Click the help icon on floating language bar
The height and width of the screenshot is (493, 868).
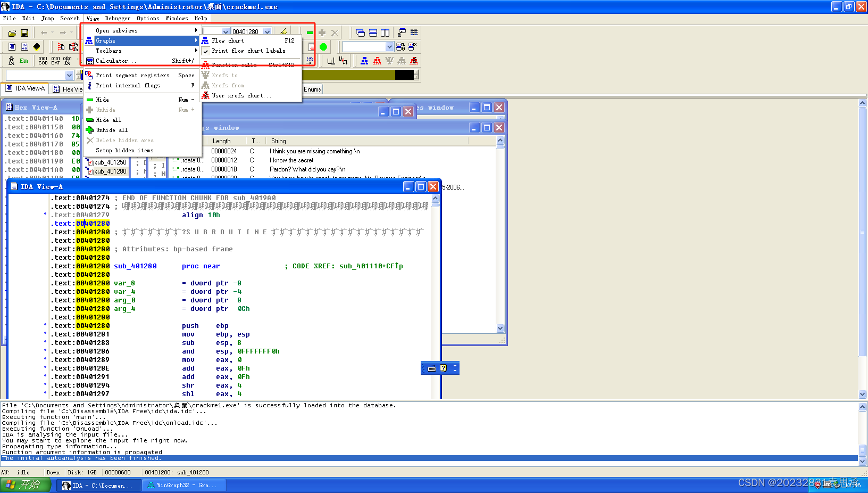click(x=444, y=368)
